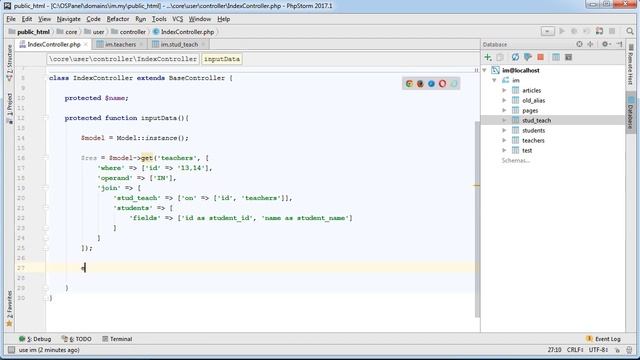The width and height of the screenshot is (640, 360).
Task: Refresh the database with the Synchronize icon
Action: (516, 57)
